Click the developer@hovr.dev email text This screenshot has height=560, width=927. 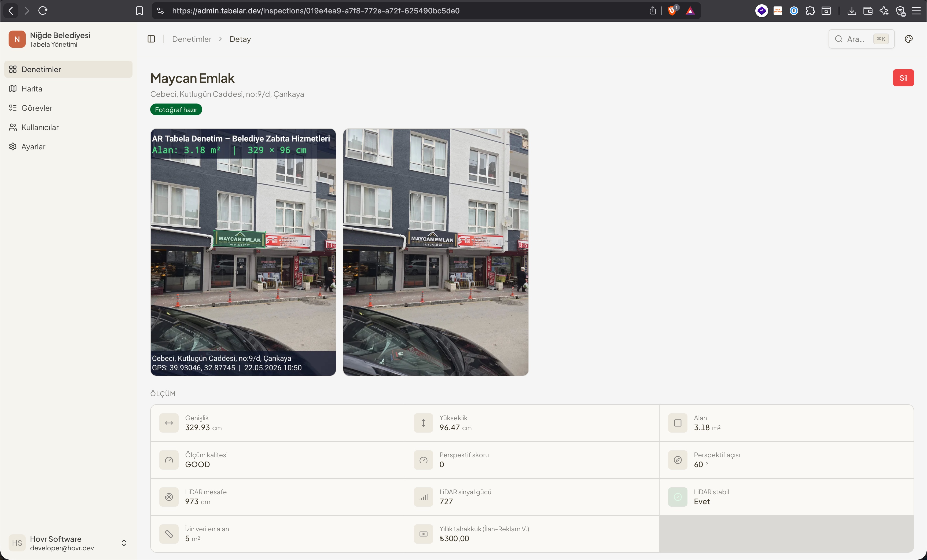pyautogui.click(x=62, y=548)
